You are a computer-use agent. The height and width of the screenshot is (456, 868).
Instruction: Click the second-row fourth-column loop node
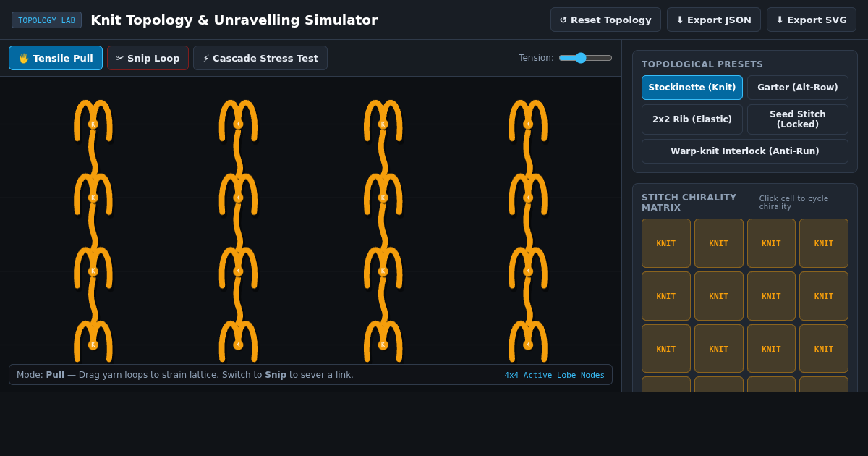click(528, 198)
